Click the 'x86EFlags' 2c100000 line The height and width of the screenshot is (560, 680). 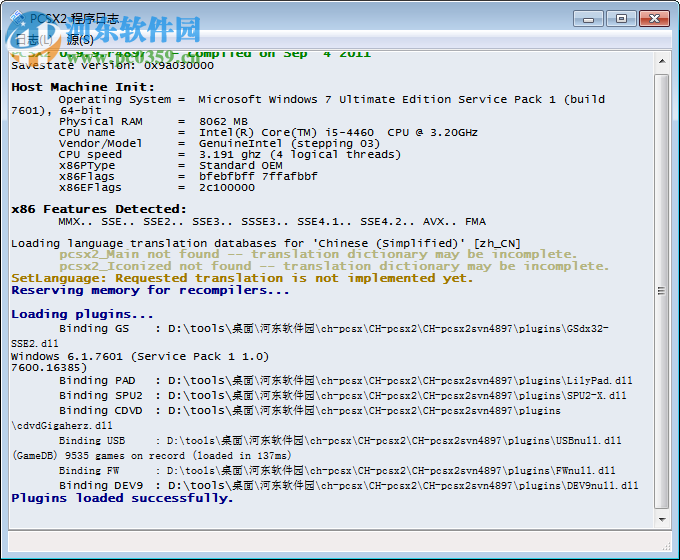tap(157, 188)
